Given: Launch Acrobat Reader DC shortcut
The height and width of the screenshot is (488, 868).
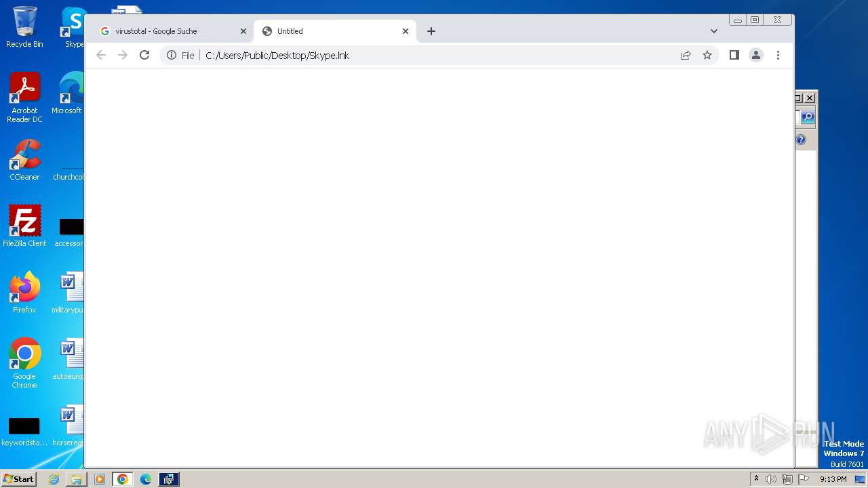Looking at the screenshot, I should point(24,98).
